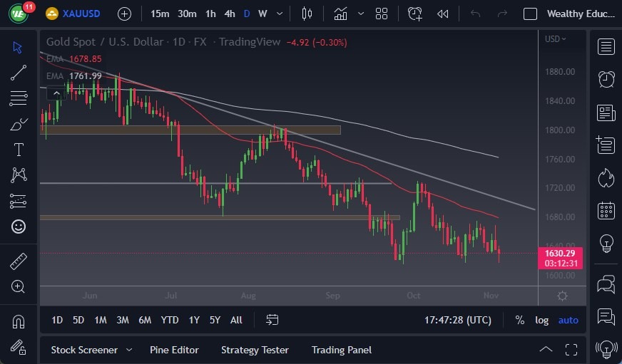622x364 pixels.
Task: Switch to the Pine Editor tab
Action: pyautogui.click(x=174, y=350)
